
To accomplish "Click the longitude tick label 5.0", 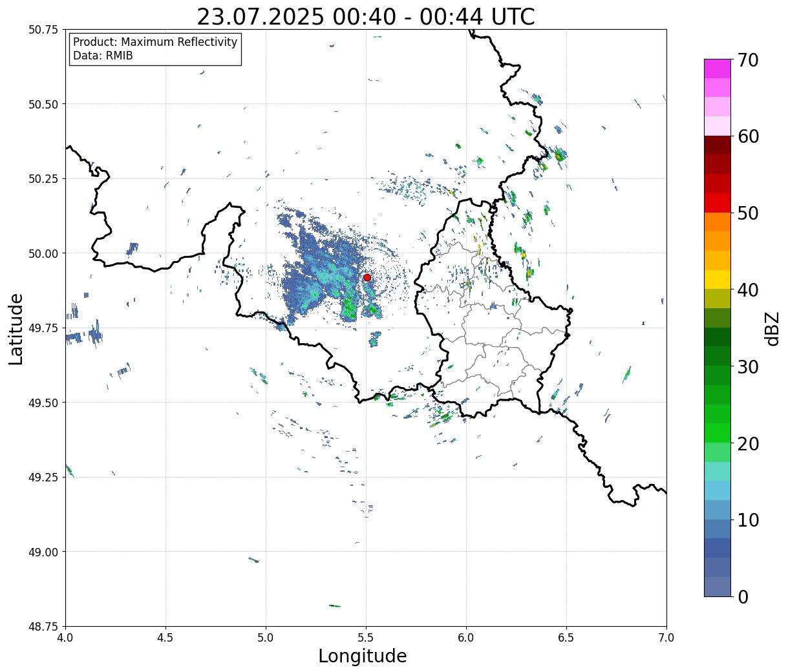I will (x=266, y=638).
